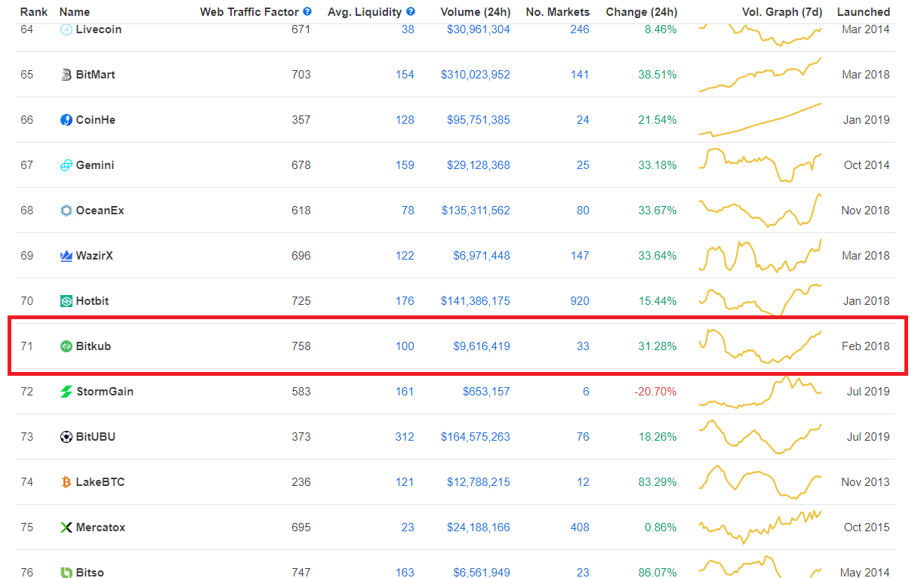Click BitMart volume $310,023,952
924x578 pixels.
click(476, 75)
